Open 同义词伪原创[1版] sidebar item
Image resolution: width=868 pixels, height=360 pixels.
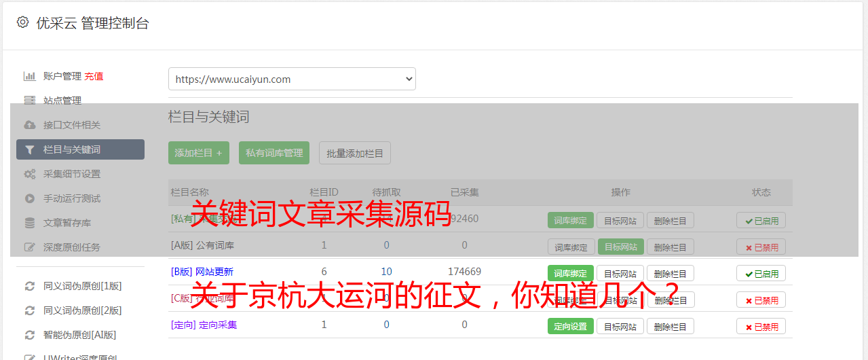(x=82, y=286)
